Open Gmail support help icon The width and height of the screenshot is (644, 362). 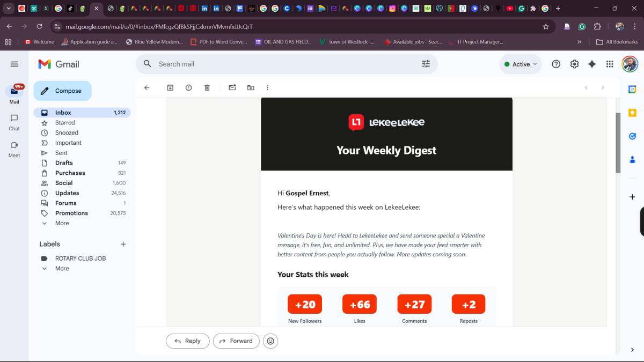(556, 64)
